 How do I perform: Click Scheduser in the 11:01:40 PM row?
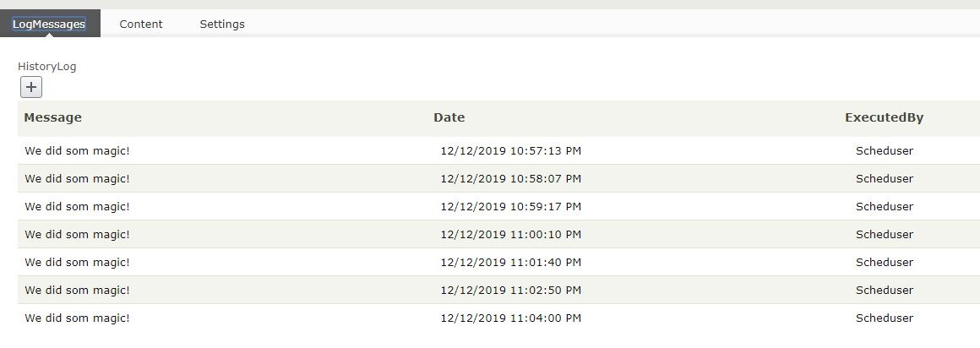(x=884, y=263)
